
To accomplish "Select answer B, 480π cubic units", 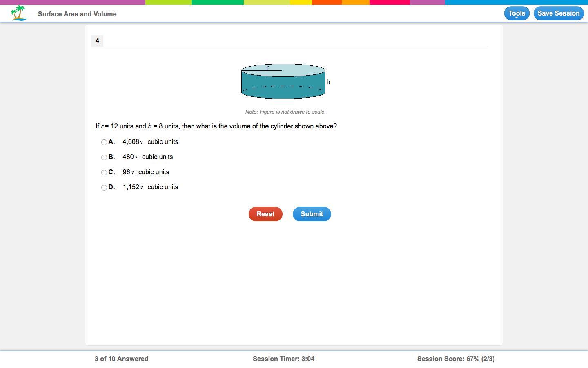I will tap(104, 157).
